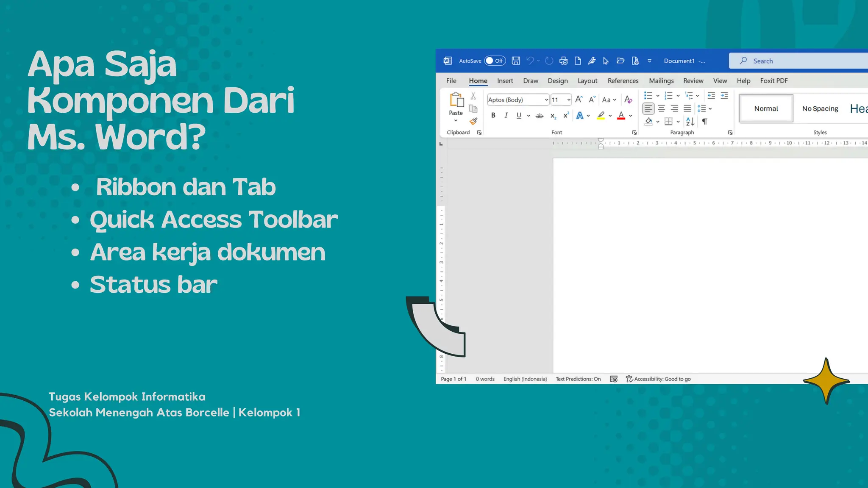The height and width of the screenshot is (488, 868).
Task: Apply the Normal style
Action: point(766,108)
